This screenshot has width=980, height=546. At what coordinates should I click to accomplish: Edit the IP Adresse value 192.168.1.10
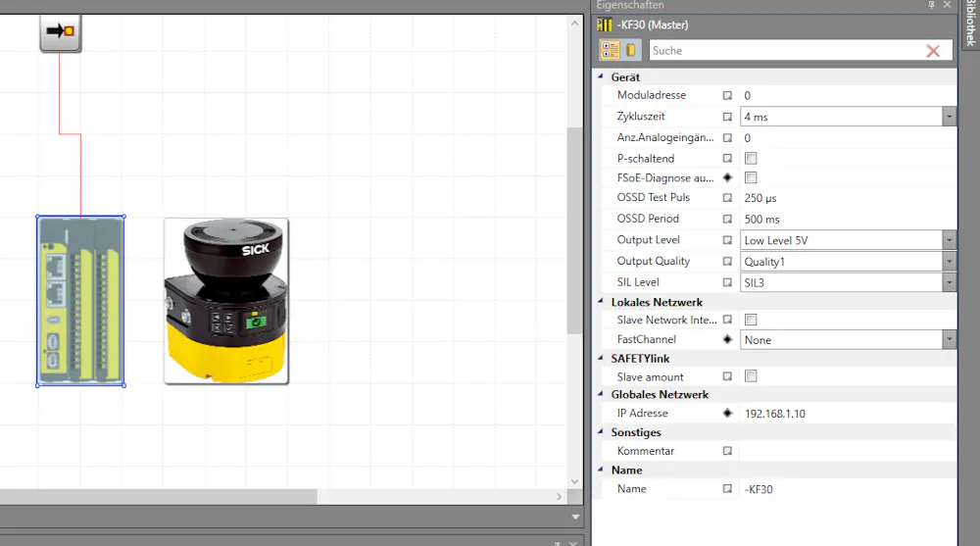(x=848, y=414)
